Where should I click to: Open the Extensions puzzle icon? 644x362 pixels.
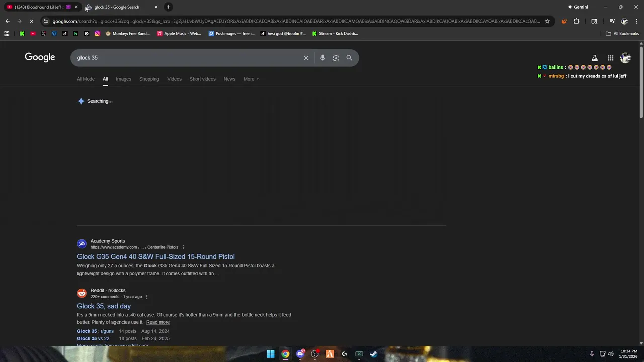point(577,21)
